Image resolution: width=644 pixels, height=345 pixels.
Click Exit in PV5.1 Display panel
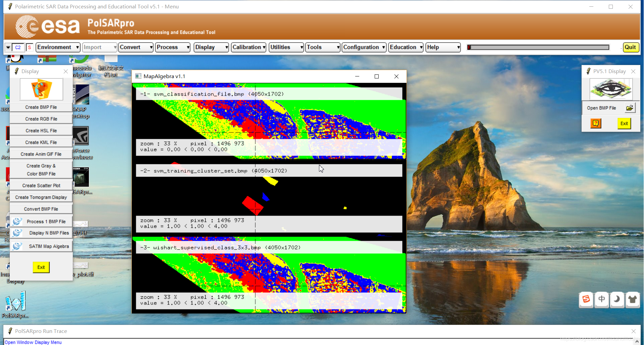[x=624, y=123]
